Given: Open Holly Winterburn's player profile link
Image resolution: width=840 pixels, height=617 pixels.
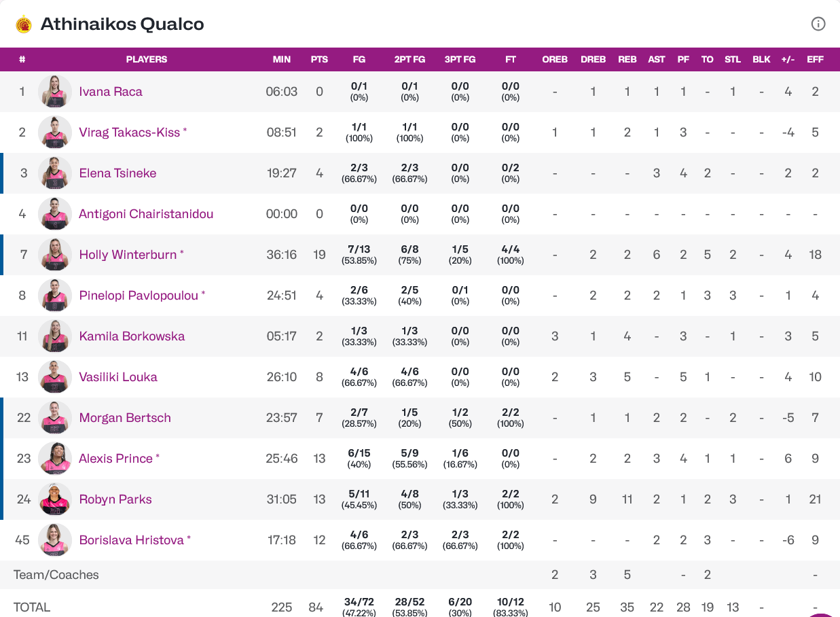Looking at the screenshot, I should coord(128,255).
